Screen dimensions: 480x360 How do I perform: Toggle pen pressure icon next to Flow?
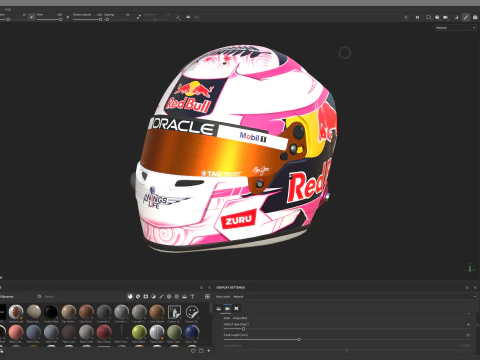(68, 17)
